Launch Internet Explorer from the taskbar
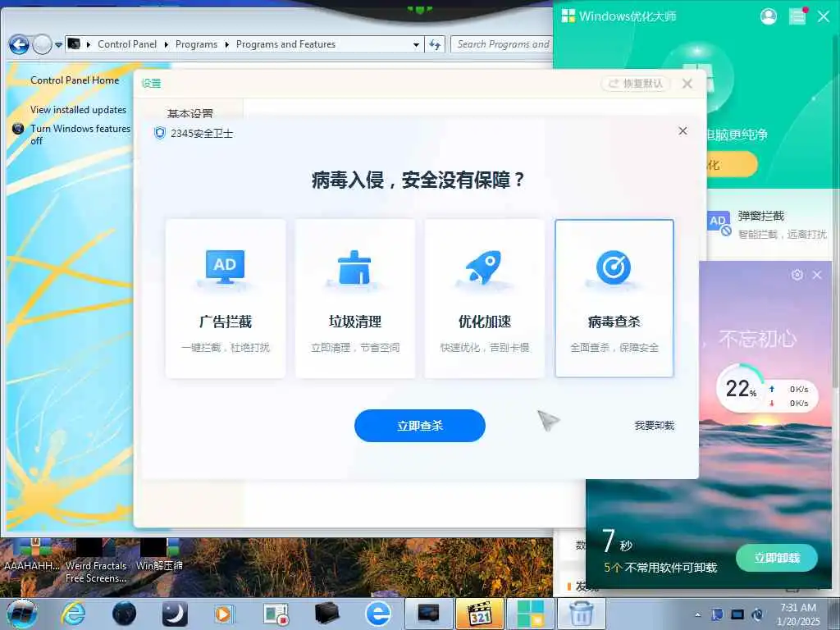 (x=73, y=614)
